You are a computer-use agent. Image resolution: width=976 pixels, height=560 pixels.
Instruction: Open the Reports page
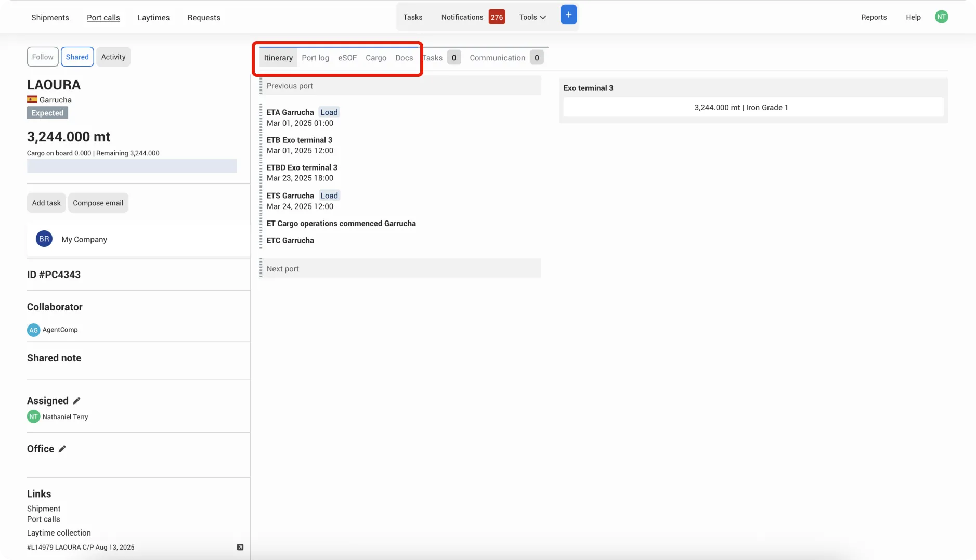coord(874,17)
